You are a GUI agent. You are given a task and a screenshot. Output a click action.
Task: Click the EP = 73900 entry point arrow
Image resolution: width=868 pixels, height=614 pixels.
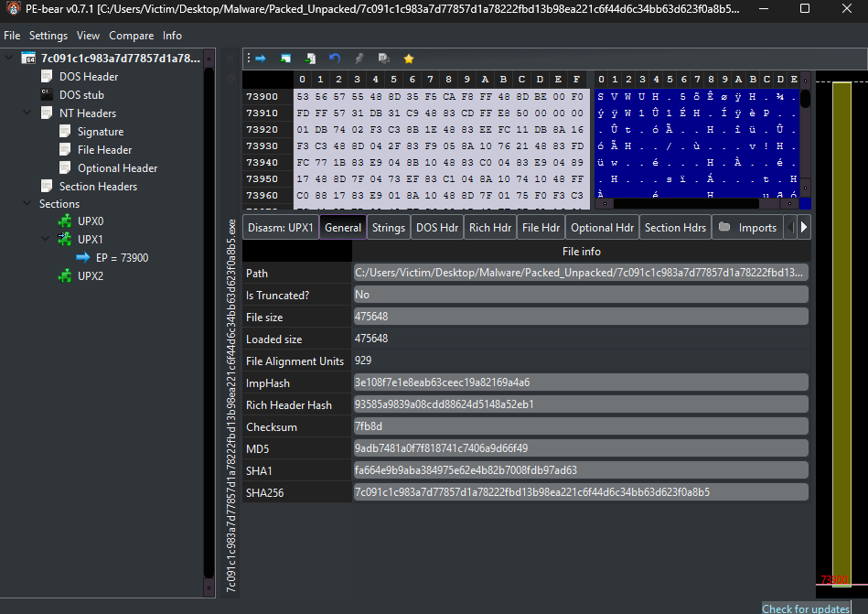coord(83,258)
